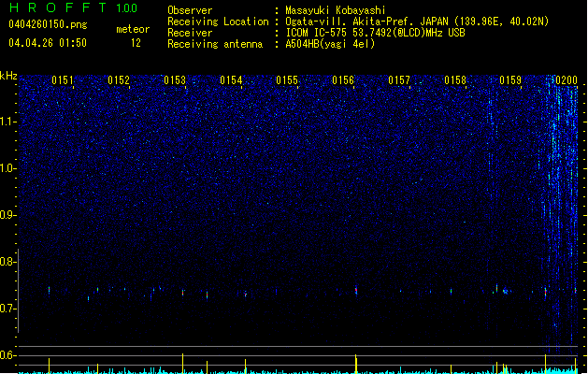Click the kHz axis unit label
Image resolution: width=588 pixels, height=374 pixels.
coord(8,76)
